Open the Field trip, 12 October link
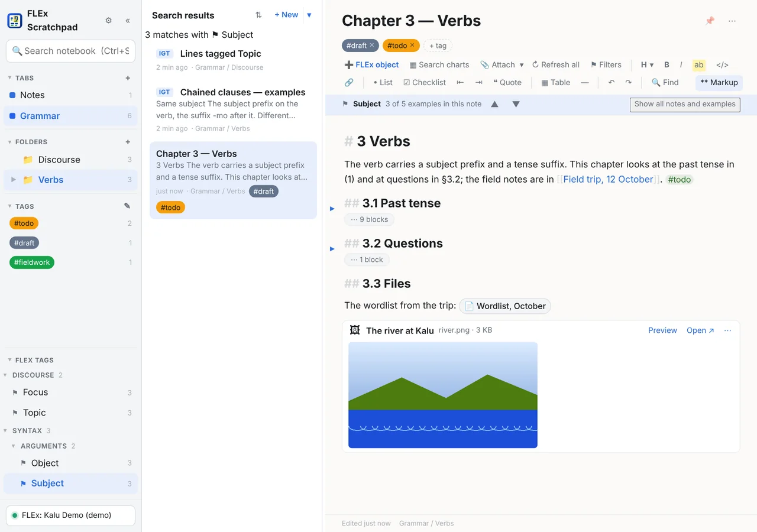The width and height of the screenshot is (757, 532). click(608, 179)
